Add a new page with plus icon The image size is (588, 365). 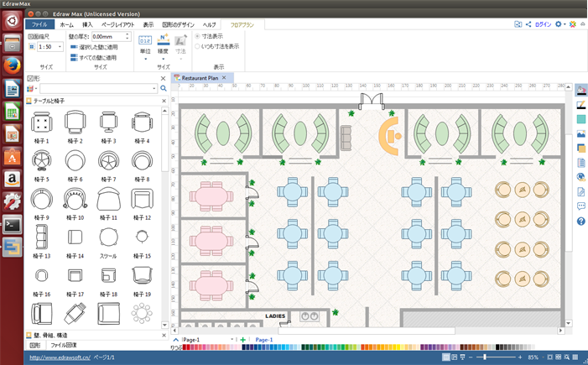(x=243, y=340)
